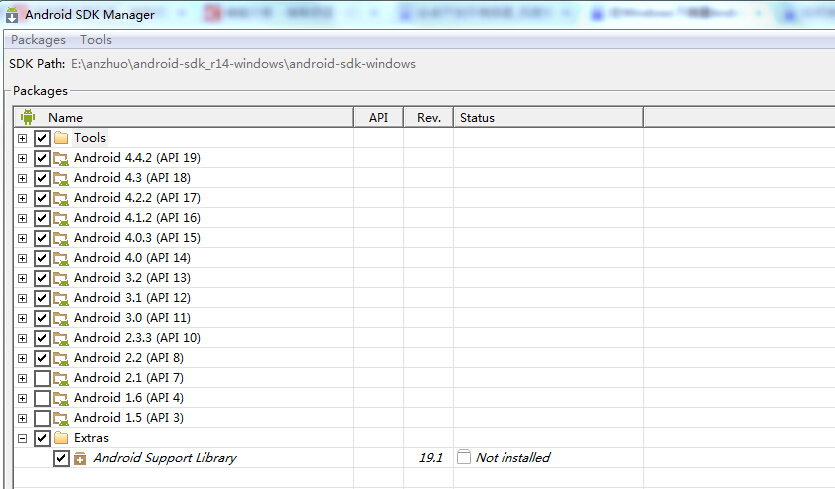This screenshot has width=835, height=489.
Task: Uncheck the Extras checkbox
Action: [42, 438]
